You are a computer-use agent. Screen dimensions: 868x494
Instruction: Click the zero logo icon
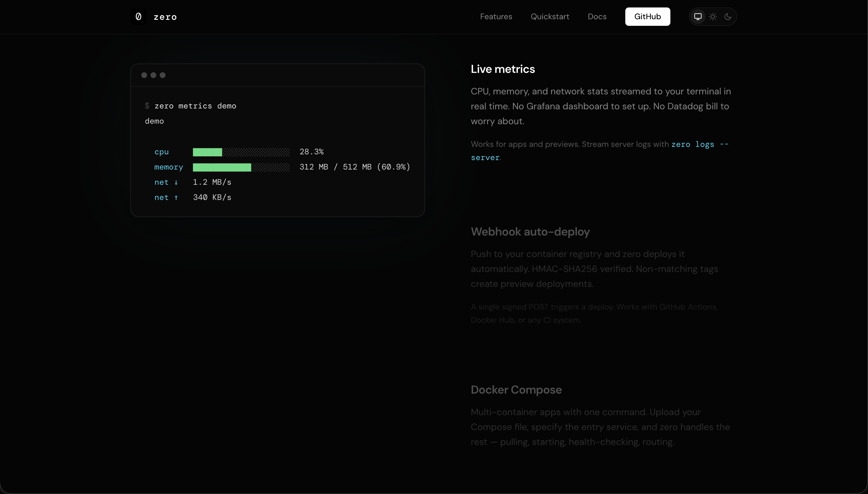[138, 17]
